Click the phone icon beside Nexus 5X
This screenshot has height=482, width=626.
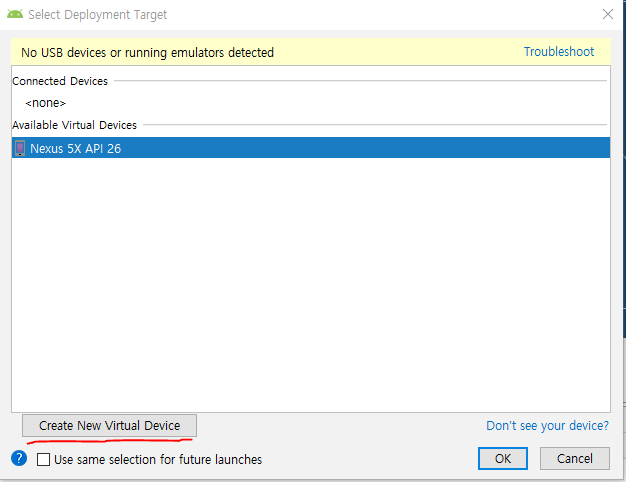20,148
